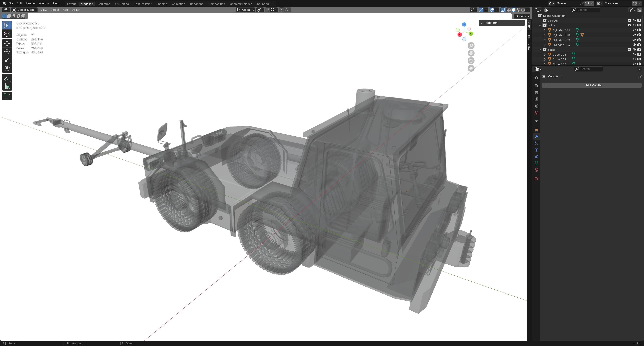
Task: Switch to the Shading workspace tab
Action: (162, 4)
